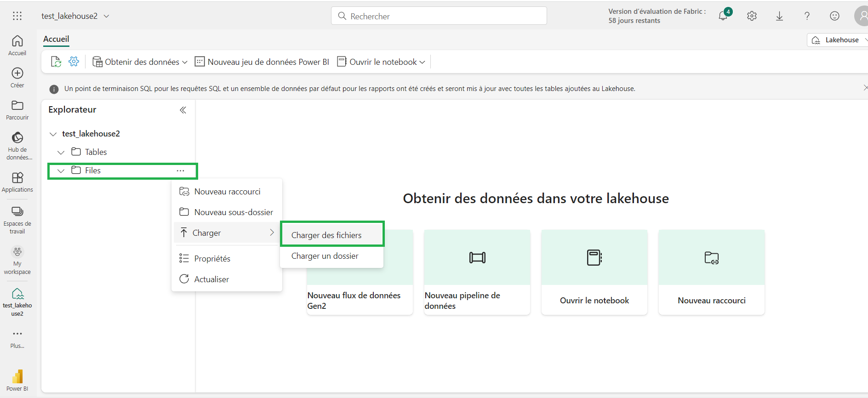
Task: Select the Accueil ribbon tab
Action: coord(56,39)
